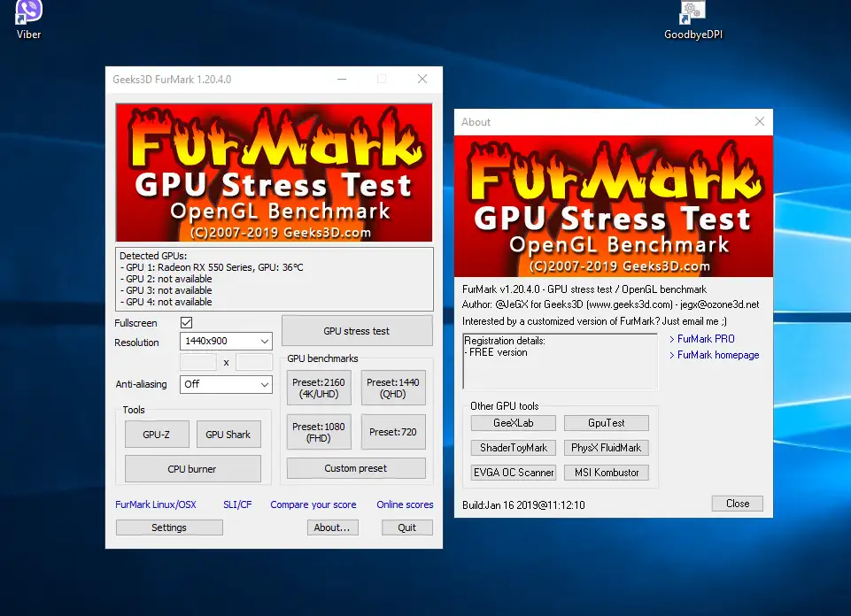Select the 'GPU 1: Radeon RX 550 Series' line
The image size is (851, 616).
(212, 267)
